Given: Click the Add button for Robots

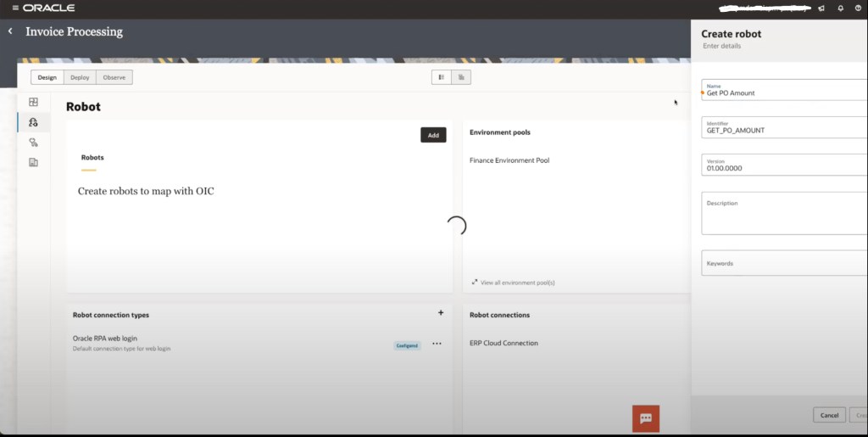Looking at the screenshot, I should point(433,135).
